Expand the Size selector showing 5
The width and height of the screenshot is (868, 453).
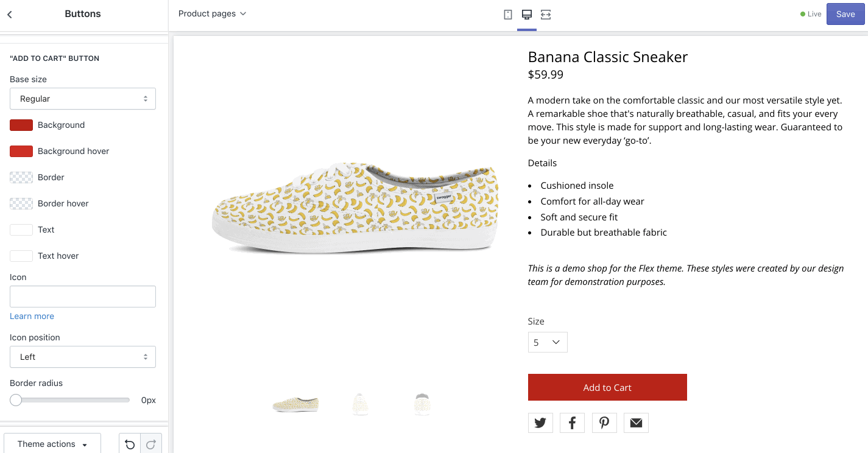pyautogui.click(x=548, y=342)
